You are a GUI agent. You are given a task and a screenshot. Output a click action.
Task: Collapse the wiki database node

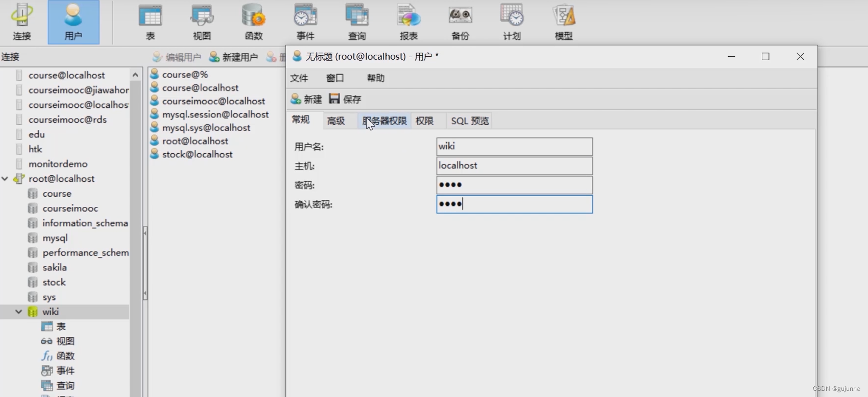pos(19,312)
